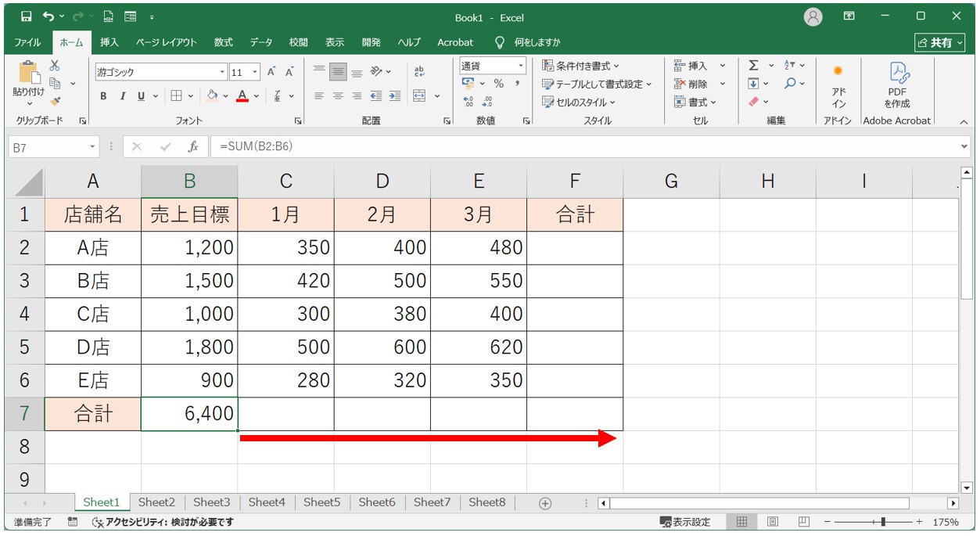This screenshot has width=980, height=536.
Task: Switch to the Sheet3 worksheet tab
Action: click(212, 502)
